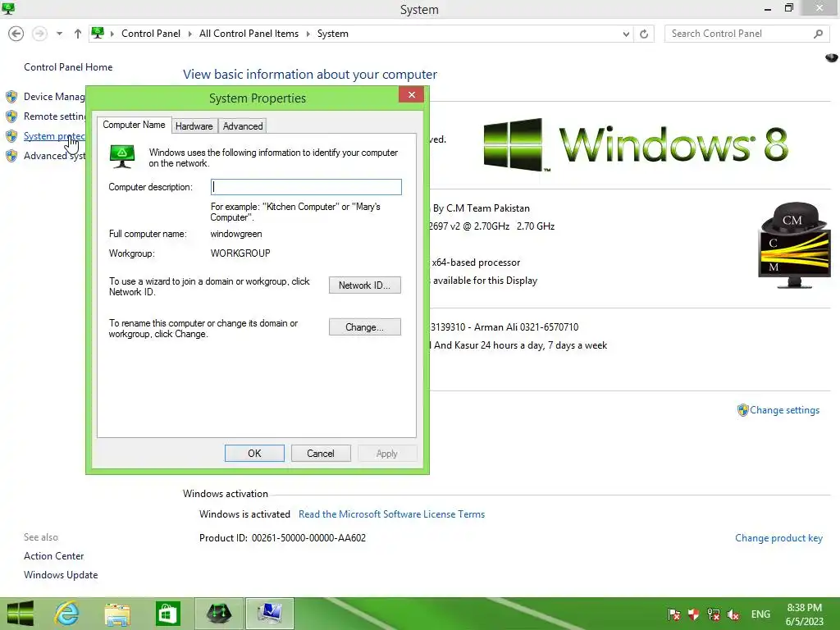Open the Help icon at top right
Viewport: 840px width, 630px height.
click(x=832, y=57)
